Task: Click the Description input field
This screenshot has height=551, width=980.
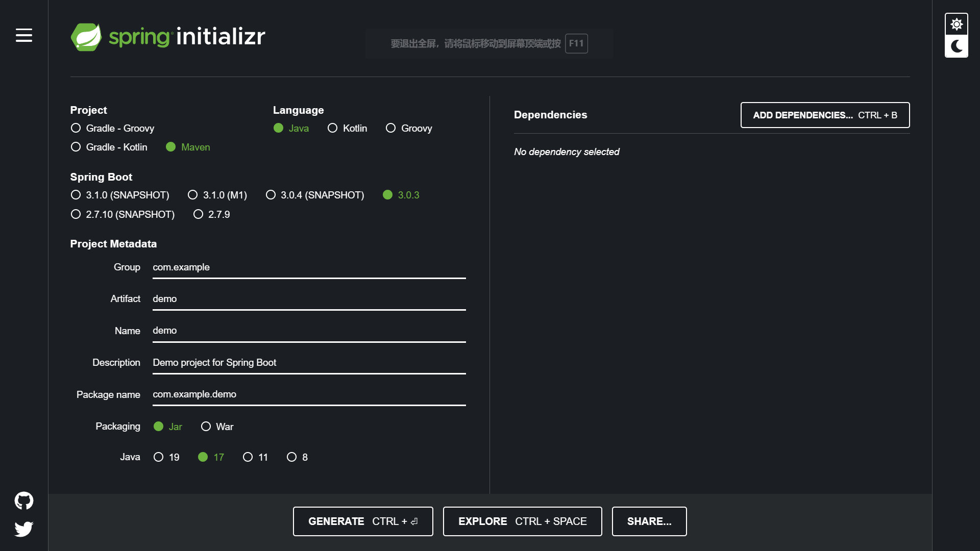Action: [309, 363]
